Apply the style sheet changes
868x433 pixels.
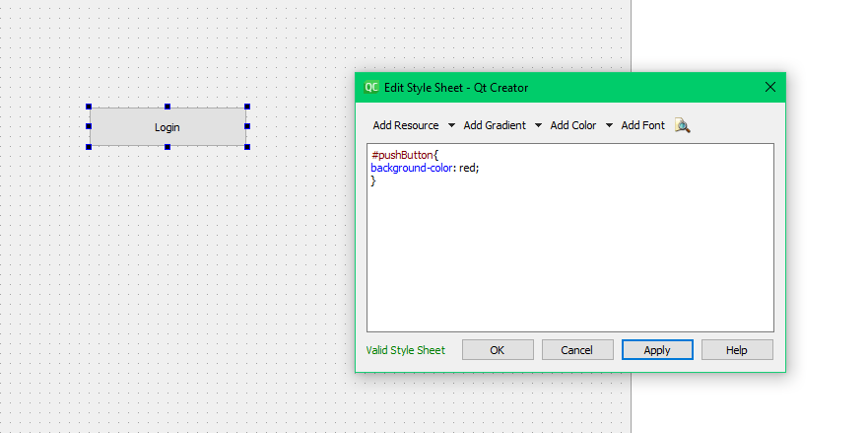(x=657, y=350)
